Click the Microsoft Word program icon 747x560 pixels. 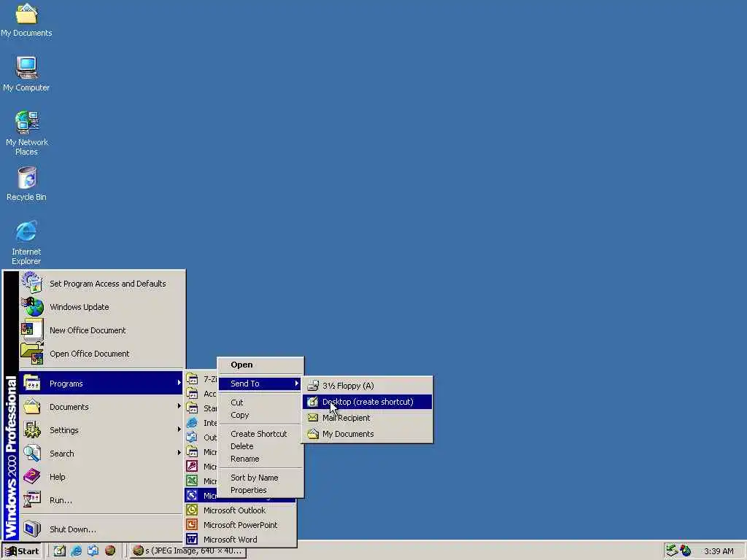click(192, 539)
